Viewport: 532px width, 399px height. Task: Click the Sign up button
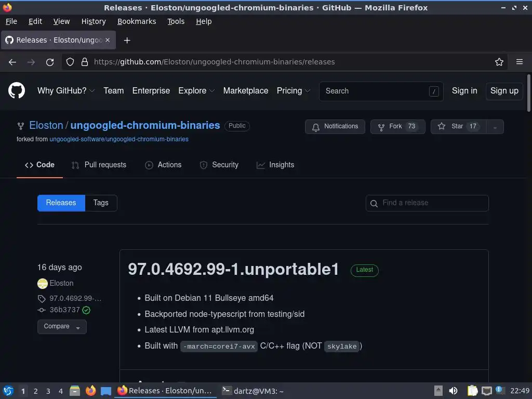pyautogui.click(x=504, y=91)
